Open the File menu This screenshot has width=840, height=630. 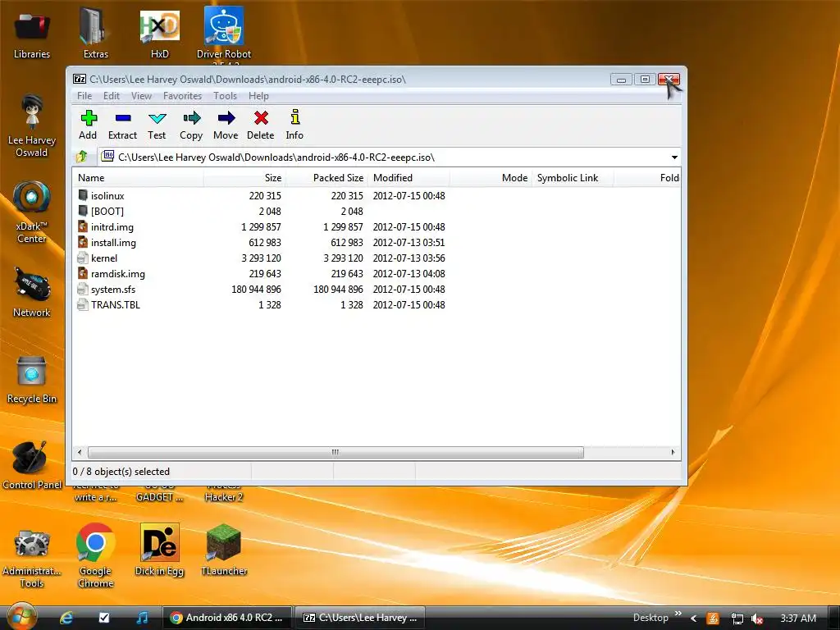pos(84,96)
